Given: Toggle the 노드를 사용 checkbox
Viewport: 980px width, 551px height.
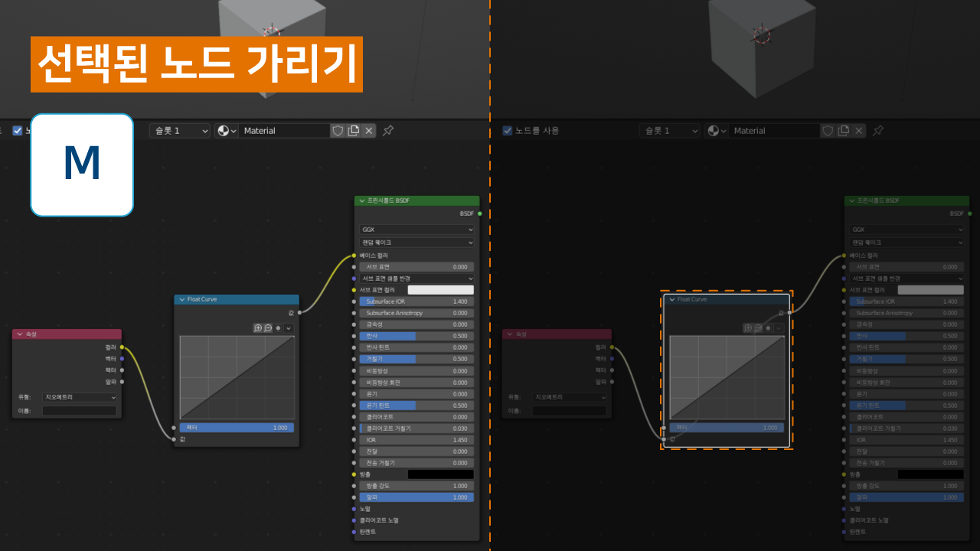Looking at the screenshot, I should click(507, 131).
